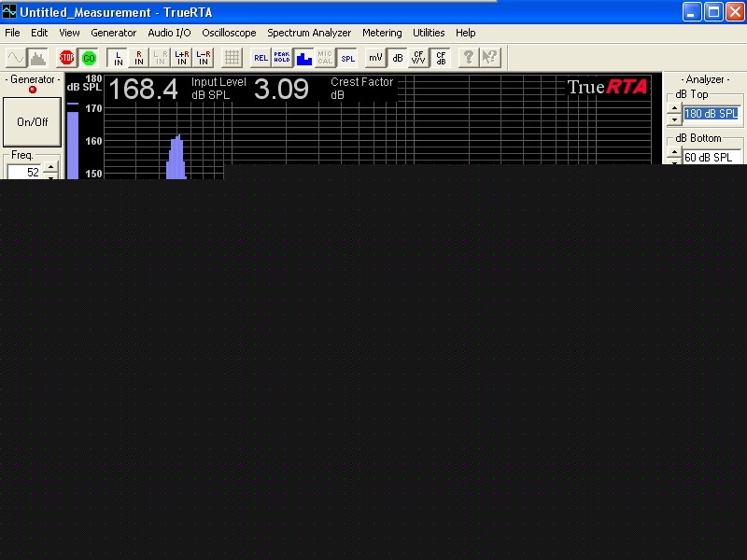This screenshot has width=747, height=560.
Task: Select the mV metering icon
Action: point(375,58)
